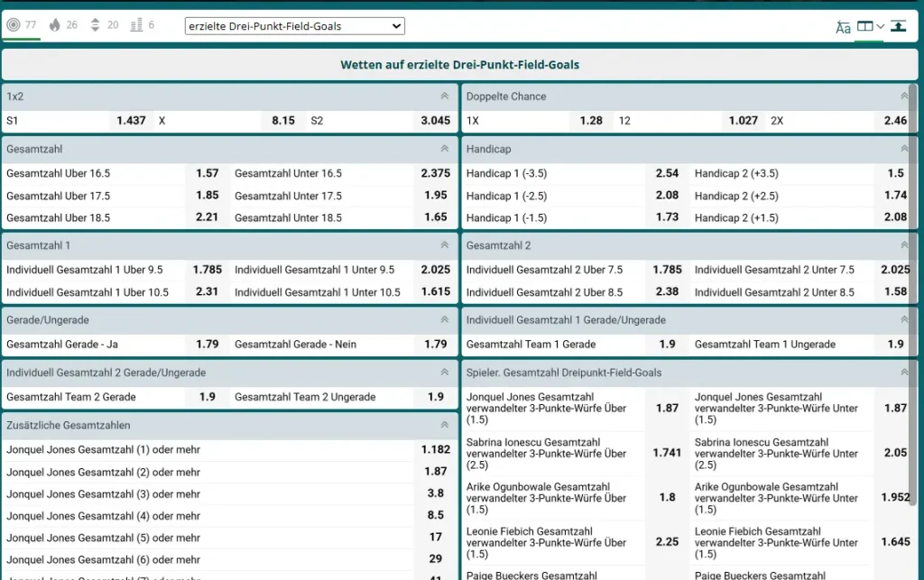
Task: Collapse the Gesamtzahl section
Action: point(444,149)
